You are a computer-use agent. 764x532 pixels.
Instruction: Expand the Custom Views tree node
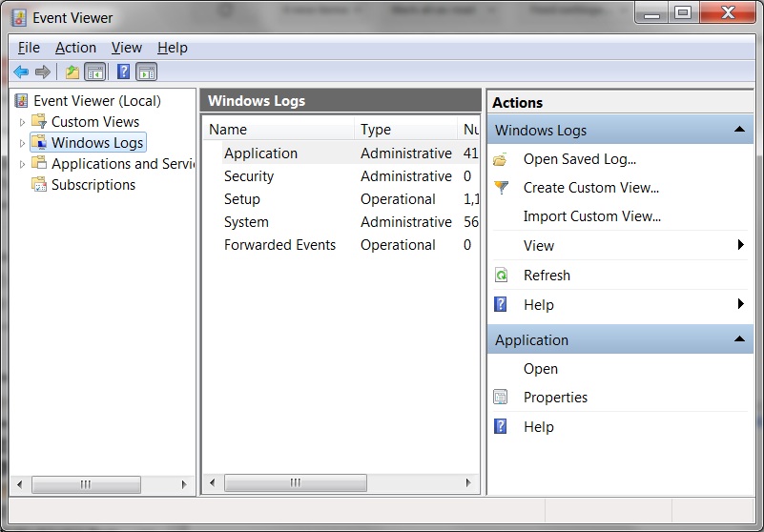(x=22, y=122)
